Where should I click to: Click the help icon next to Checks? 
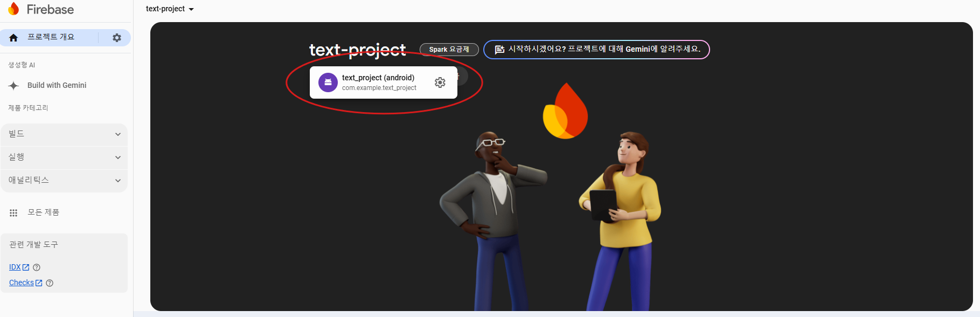[x=50, y=283]
